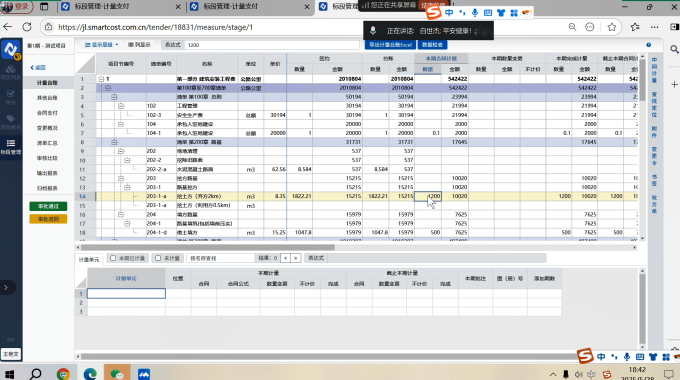
Task: Click the blue help question mark icon
Action: (648, 45)
